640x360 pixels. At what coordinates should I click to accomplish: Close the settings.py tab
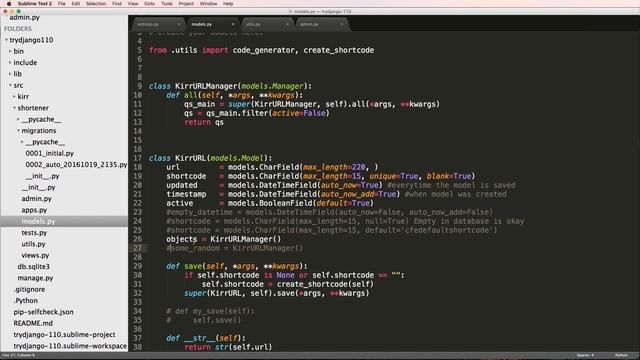(178, 24)
